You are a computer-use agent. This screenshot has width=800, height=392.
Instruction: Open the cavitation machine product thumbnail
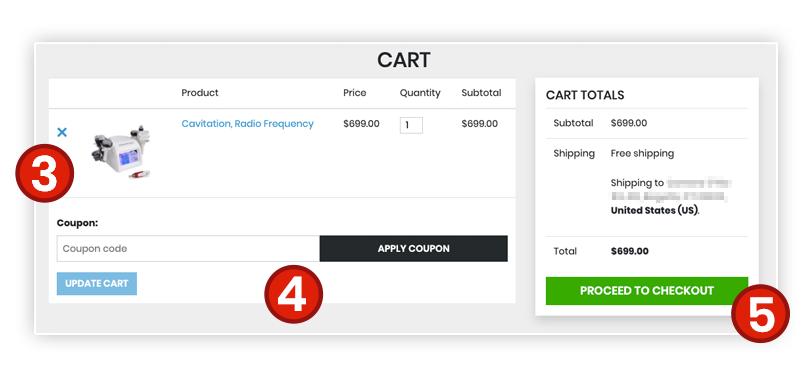(x=122, y=151)
